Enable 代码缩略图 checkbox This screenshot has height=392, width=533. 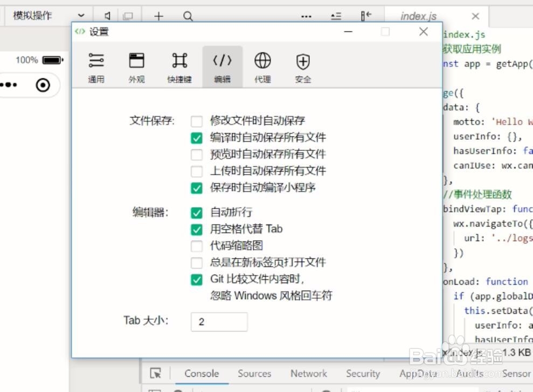(x=197, y=246)
